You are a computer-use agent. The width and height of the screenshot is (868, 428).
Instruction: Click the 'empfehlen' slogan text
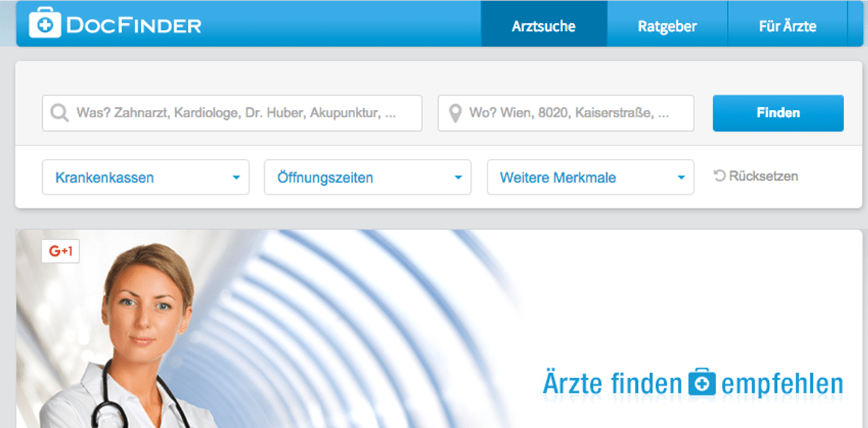click(x=783, y=383)
